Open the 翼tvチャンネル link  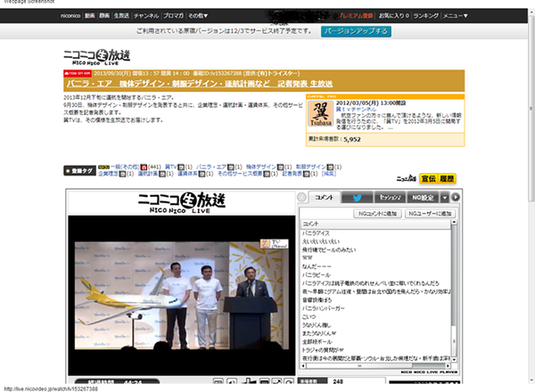point(356,109)
